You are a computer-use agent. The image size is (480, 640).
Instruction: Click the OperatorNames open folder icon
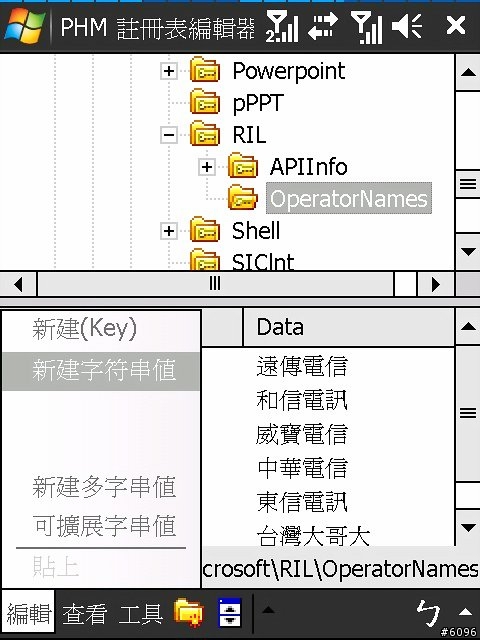coord(242,198)
